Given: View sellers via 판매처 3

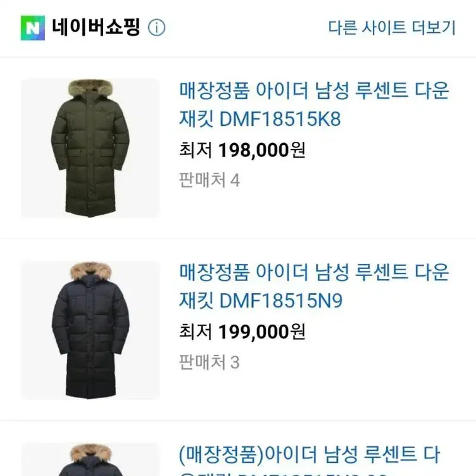Looking at the screenshot, I should point(210,362).
